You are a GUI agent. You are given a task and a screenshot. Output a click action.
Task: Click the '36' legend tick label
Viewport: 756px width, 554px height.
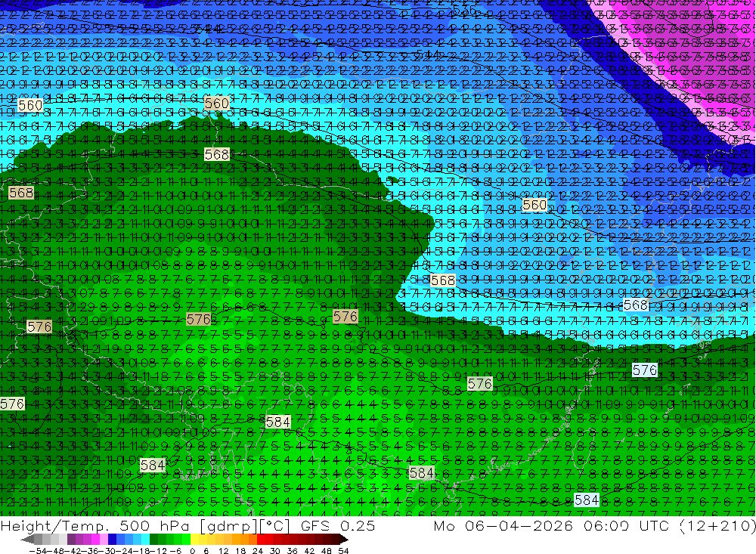click(292, 551)
